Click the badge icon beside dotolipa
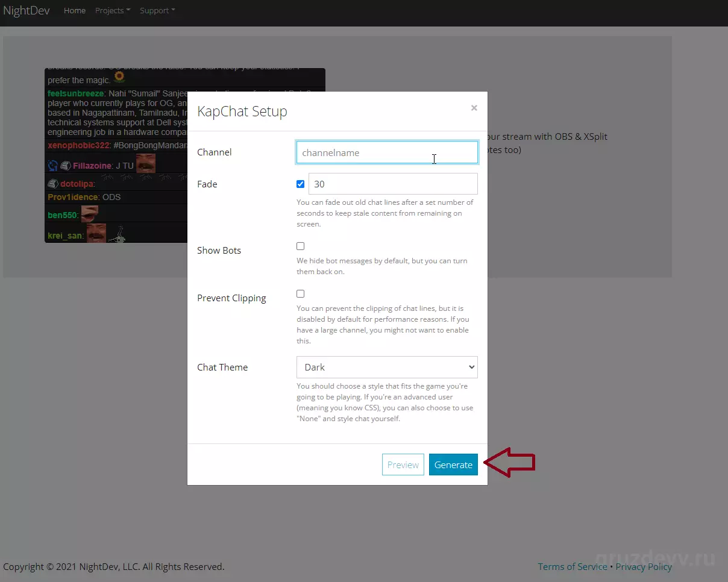This screenshot has height=582, width=728. click(53, 184)
